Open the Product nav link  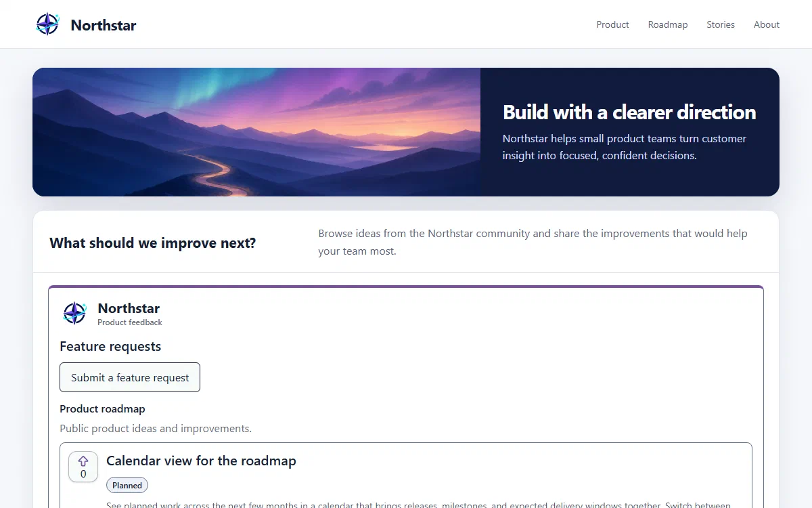click(x=612, y=24)
